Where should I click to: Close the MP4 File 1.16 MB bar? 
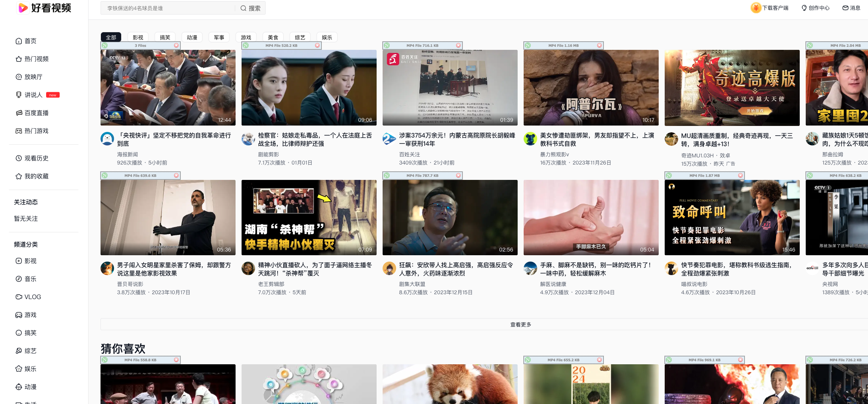(599, 45)
